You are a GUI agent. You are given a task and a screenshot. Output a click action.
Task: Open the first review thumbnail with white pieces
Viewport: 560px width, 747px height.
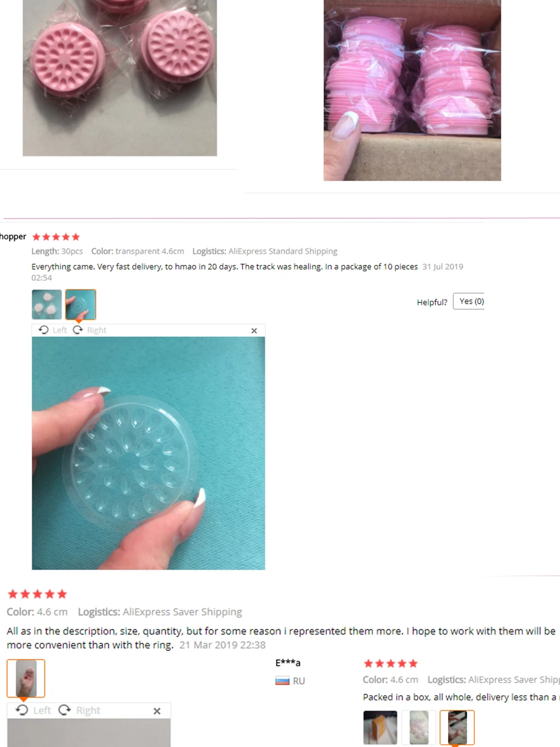(46, 304)
